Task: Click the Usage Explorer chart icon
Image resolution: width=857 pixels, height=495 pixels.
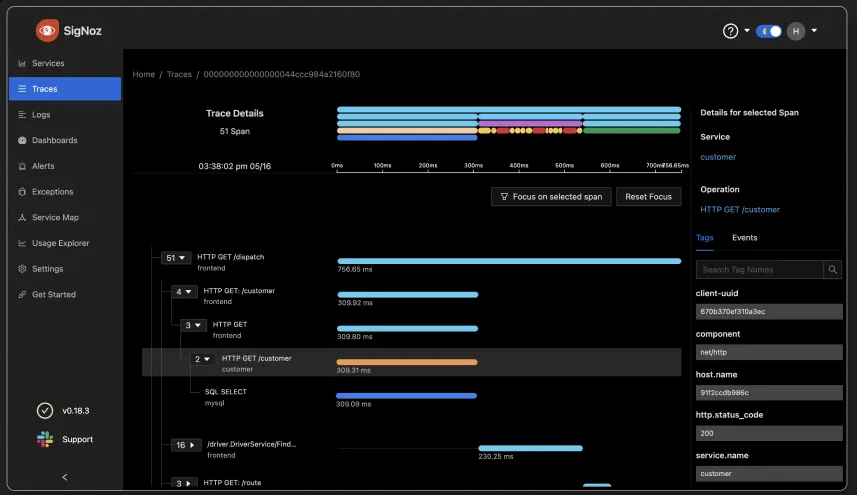Action: [22, 243]
